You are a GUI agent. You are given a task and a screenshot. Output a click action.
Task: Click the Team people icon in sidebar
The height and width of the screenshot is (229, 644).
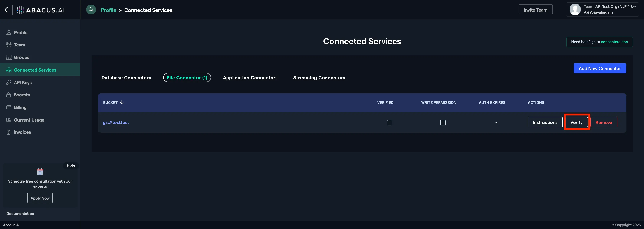pos(9,45)
